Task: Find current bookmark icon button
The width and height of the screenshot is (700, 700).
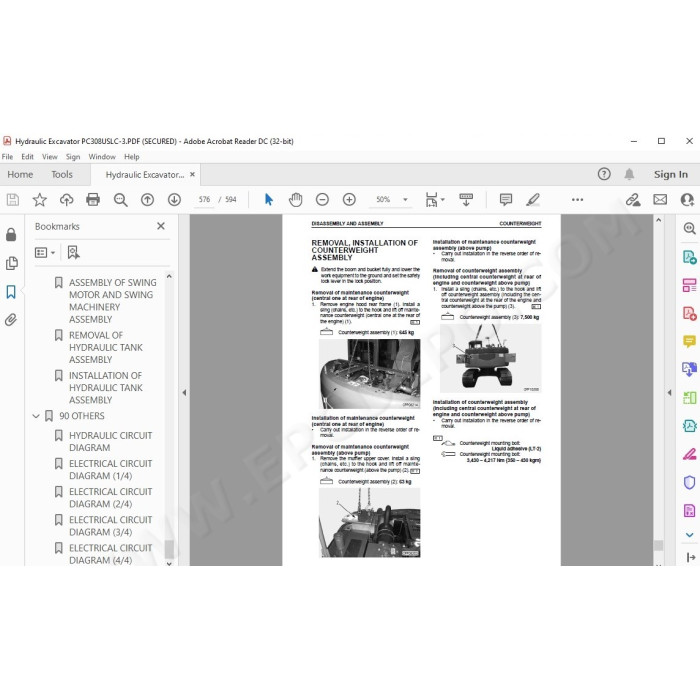Action: coord(73,253)
